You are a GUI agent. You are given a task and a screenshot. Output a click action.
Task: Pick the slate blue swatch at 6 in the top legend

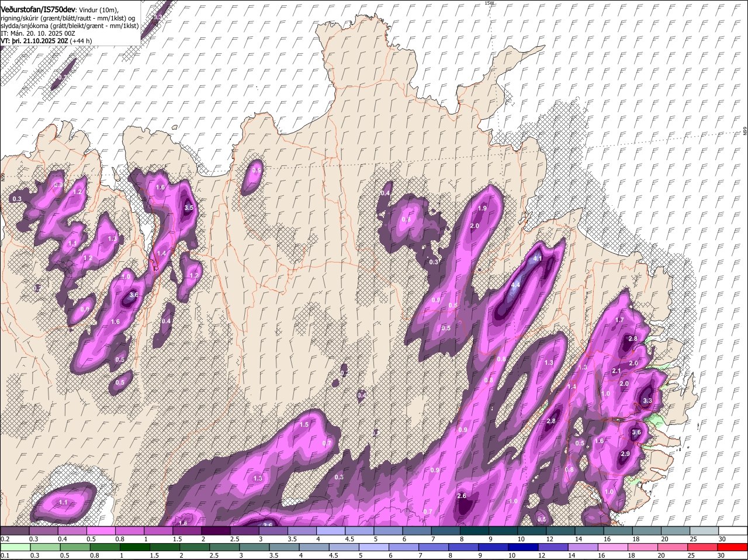click(417, 530)
